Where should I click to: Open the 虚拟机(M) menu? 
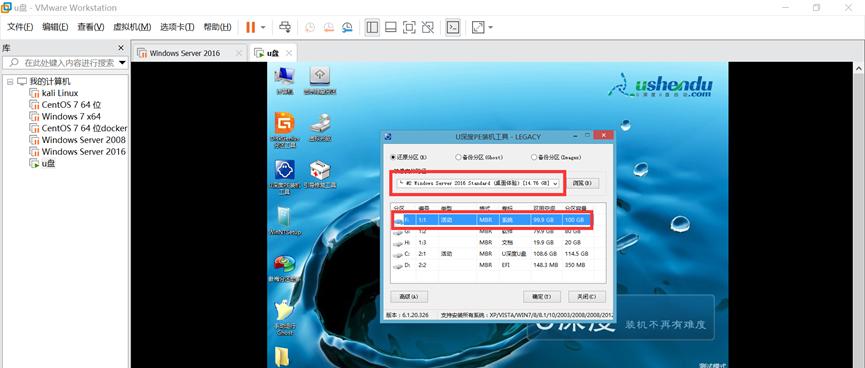[x=132, y=27]
